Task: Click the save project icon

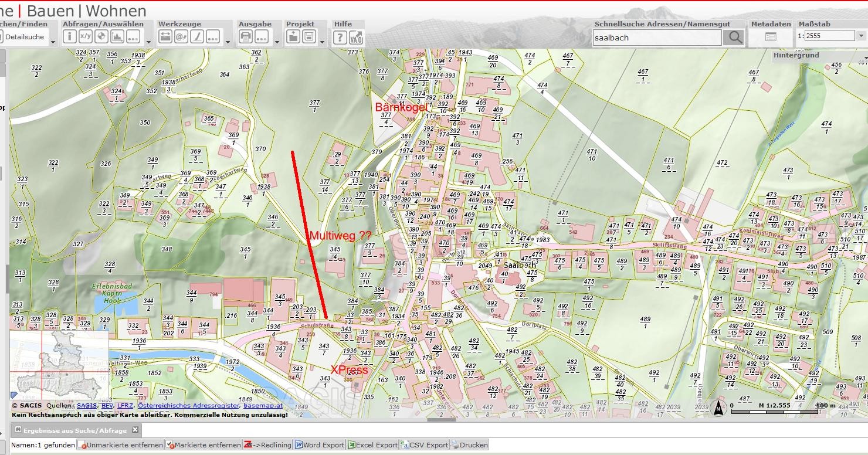Action: pyautogui.click(x=309, y=37)
